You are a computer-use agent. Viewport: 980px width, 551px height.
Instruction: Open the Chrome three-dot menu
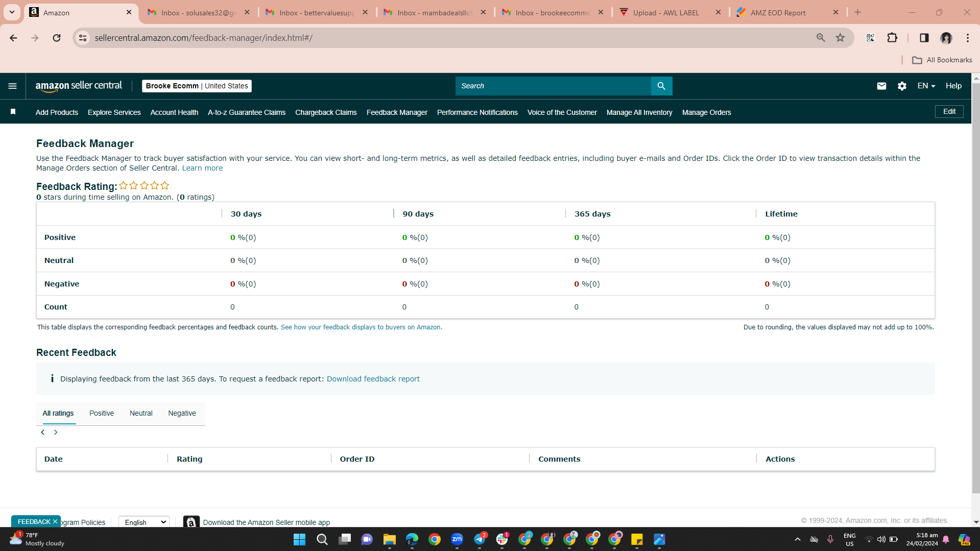(x=968, y=38)
